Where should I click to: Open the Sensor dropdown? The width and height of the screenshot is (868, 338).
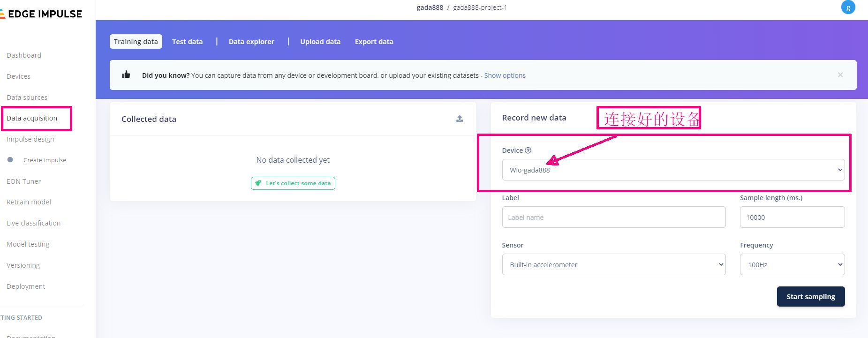click(x=614, y=264)
